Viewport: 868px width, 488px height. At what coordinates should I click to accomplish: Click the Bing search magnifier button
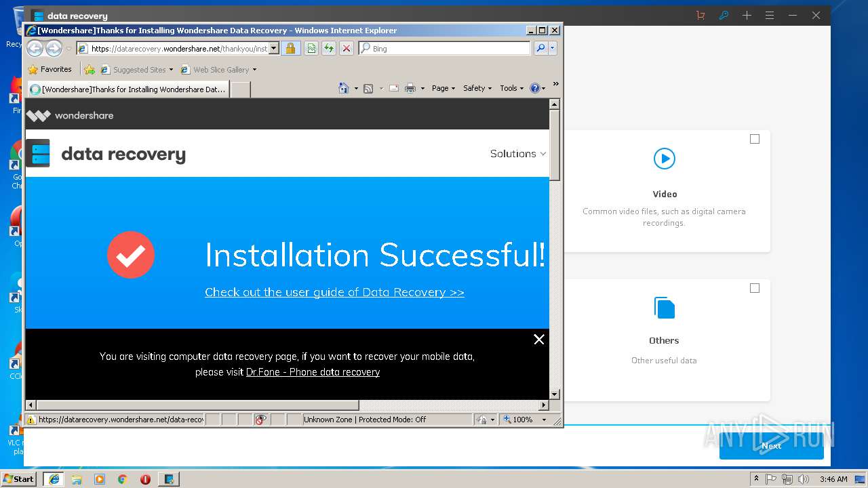540,48
